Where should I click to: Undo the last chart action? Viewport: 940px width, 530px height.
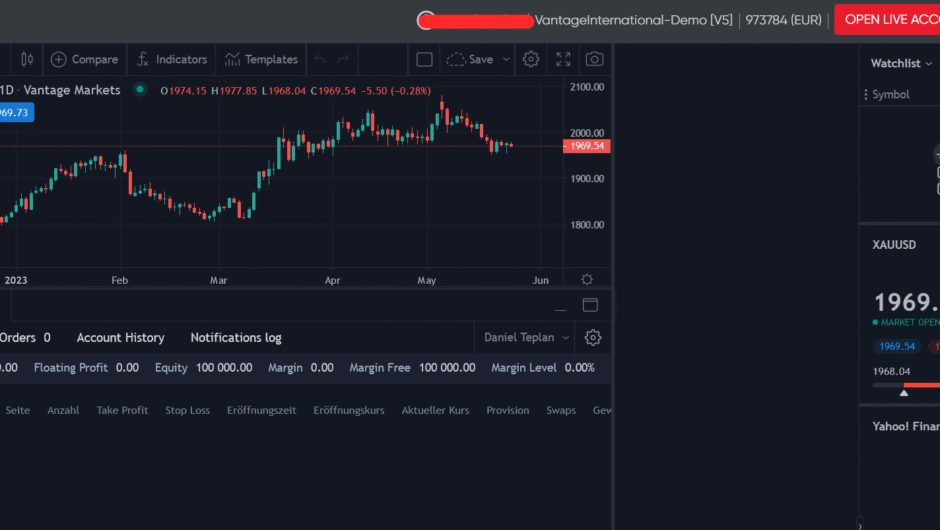click(320, 59)
